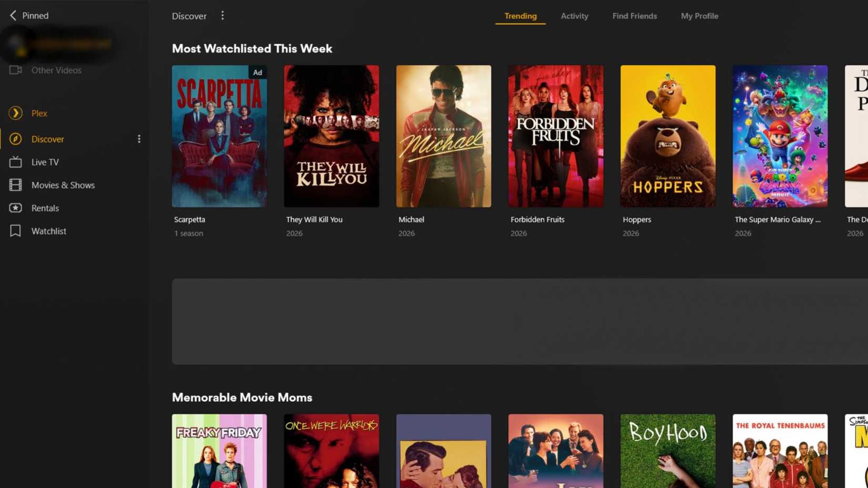Image resolution: width=868 pixels, height=488 pixels.
Task: Open the Watchlist sidebar label
Action: point(49,231)
